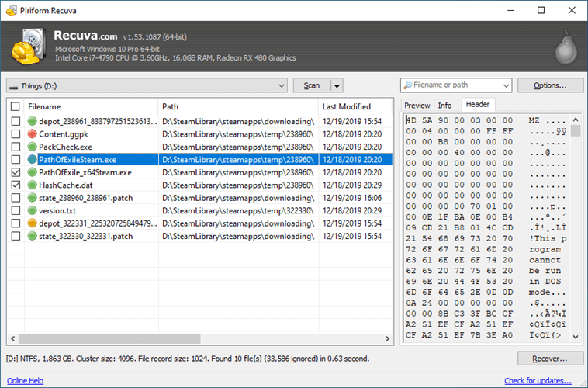Click the drive icon next to Things (D:)
Screen dimensions: 588x388
[13, 87]
